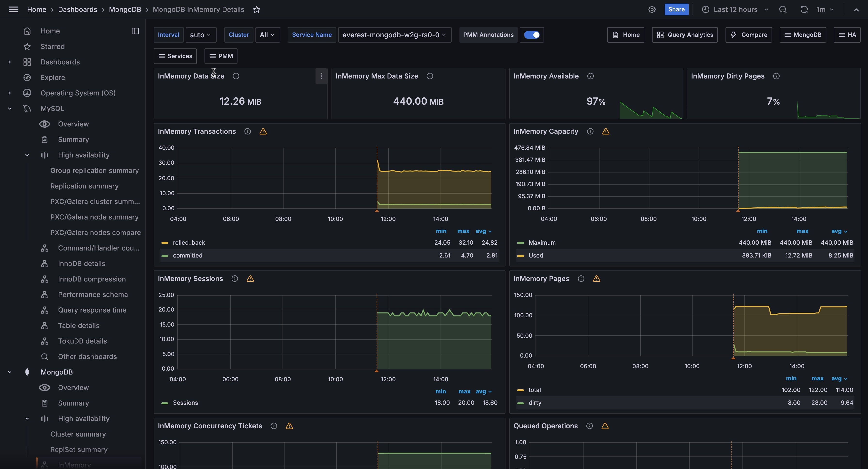Open dashboard settings gear icon
This screenshot has width=868, height=469.
click(x=652, y=9)
